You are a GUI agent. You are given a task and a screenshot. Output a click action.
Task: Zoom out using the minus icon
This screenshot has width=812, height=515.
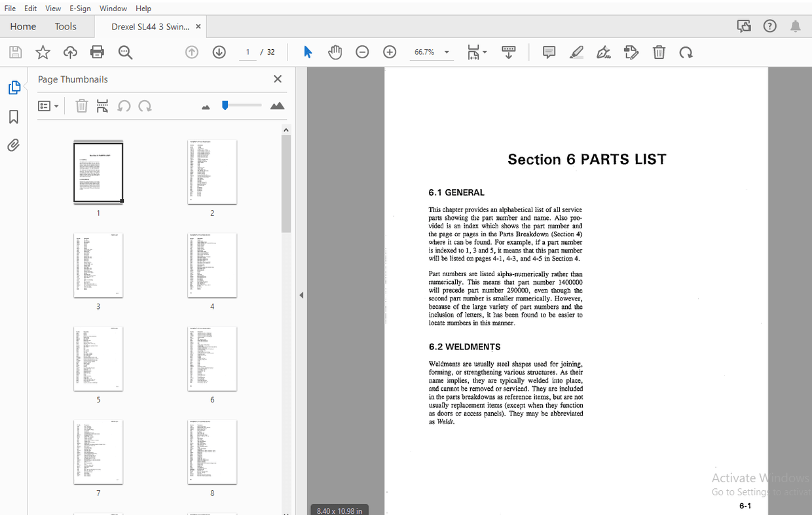[362, 52]
